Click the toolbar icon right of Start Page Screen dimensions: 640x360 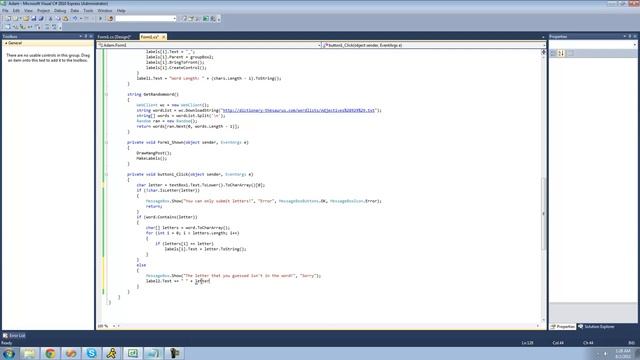213,19
